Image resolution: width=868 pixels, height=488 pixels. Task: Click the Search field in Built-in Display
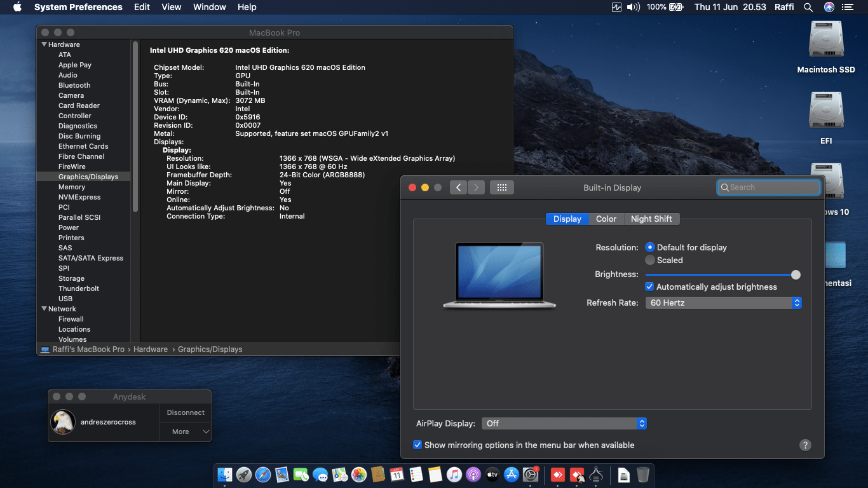point(769,187)
